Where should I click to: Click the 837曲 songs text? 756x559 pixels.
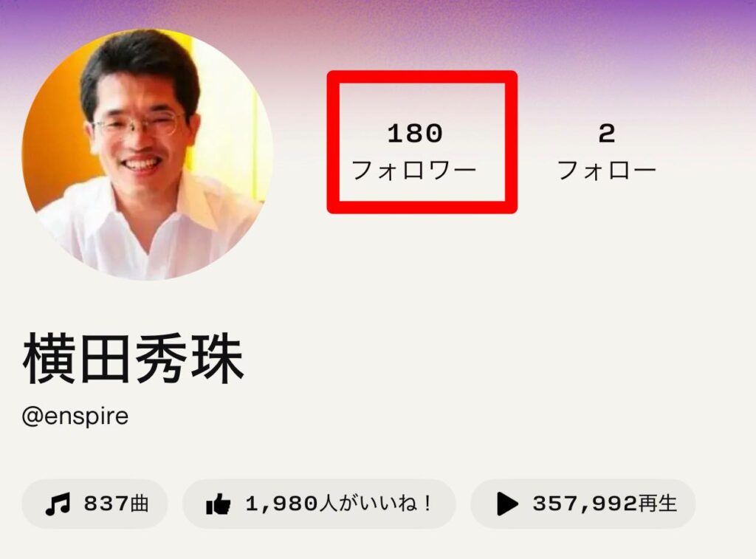pyautogui.click(x=116, y=504)
